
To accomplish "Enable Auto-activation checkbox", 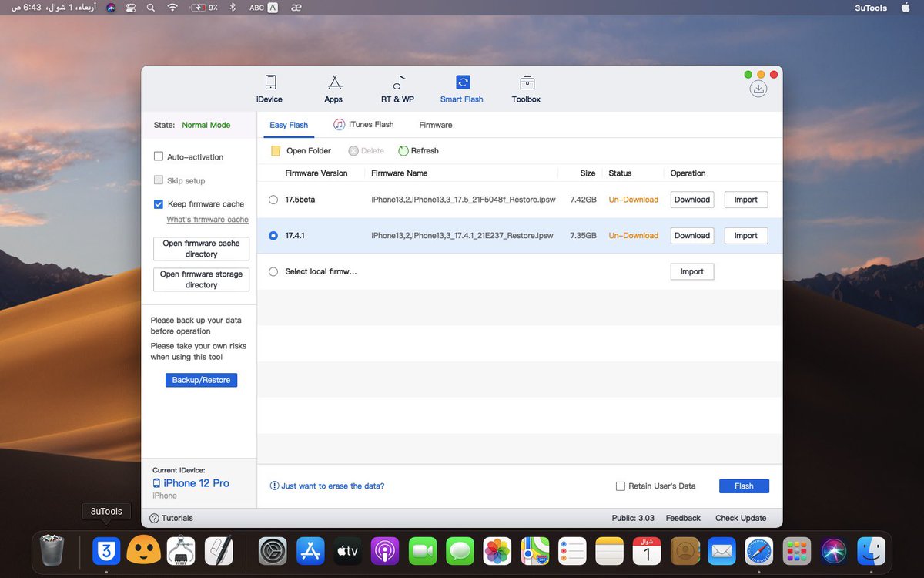I will 159,157.
